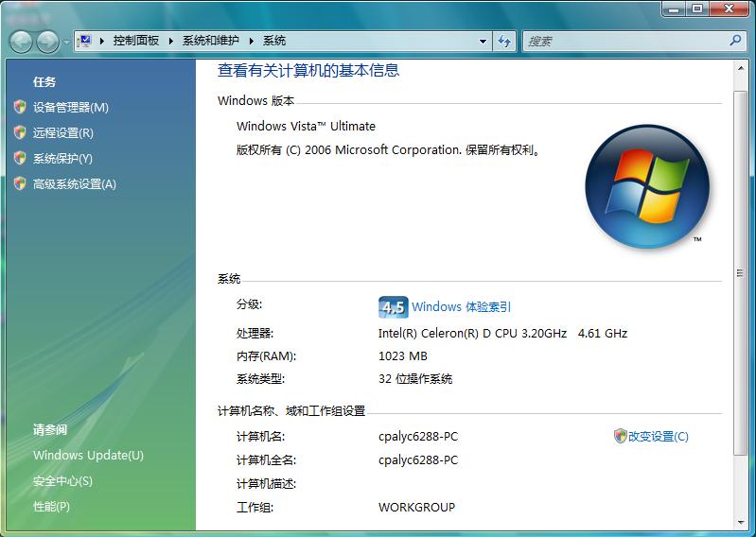Click the vertical scrollbar thumb
Screen dimensions: 756x537
tap(740, 272)
